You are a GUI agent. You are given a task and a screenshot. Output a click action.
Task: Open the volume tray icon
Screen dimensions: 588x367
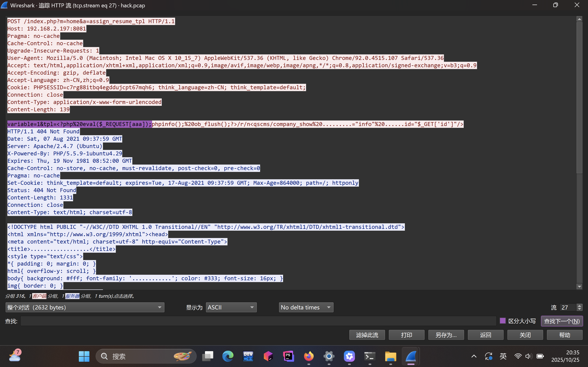point(528,356)
